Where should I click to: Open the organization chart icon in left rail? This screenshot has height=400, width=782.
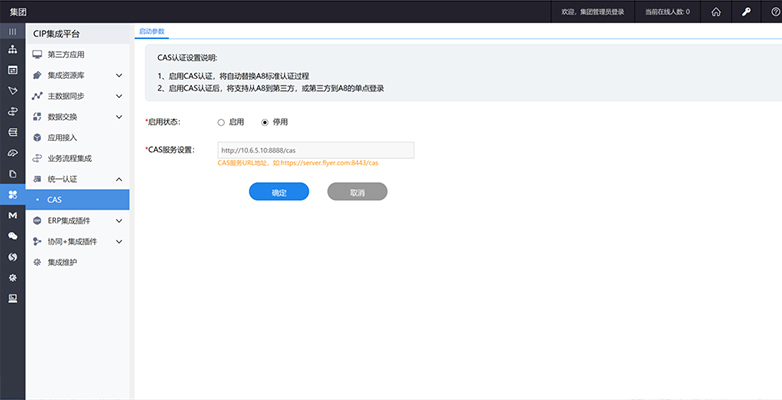pos(12,49)
